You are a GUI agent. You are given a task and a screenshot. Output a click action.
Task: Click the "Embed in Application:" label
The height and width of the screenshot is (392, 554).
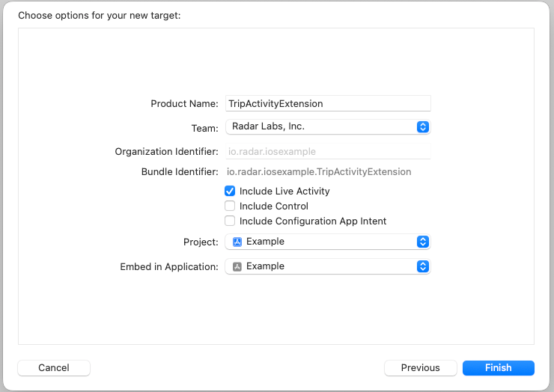[169, 267]
